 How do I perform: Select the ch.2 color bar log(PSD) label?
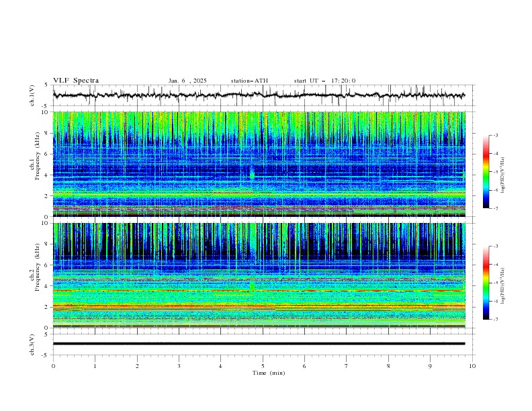click(503, 285)
